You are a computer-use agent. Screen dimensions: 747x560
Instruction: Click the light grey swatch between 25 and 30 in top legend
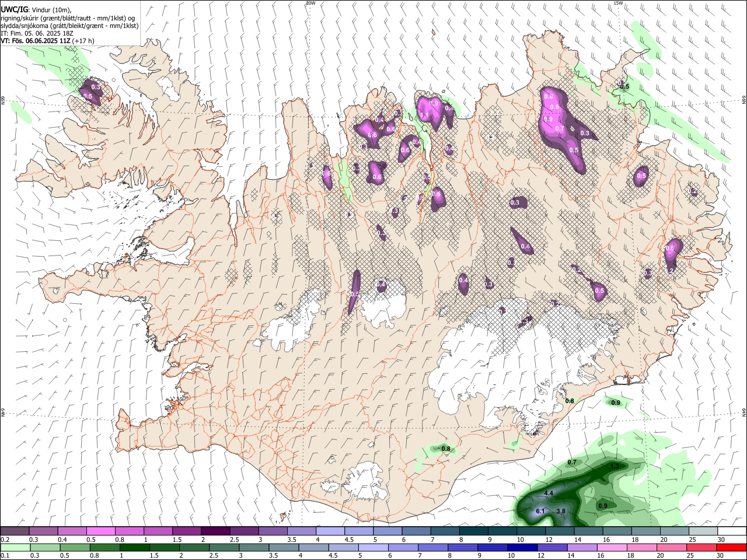(703, 531)
